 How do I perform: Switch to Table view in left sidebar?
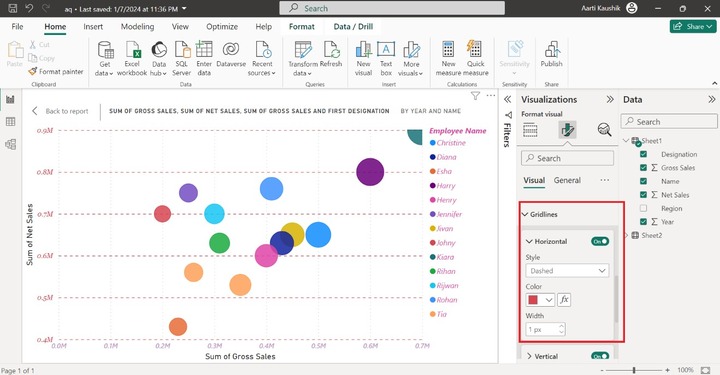pos(10,122)
